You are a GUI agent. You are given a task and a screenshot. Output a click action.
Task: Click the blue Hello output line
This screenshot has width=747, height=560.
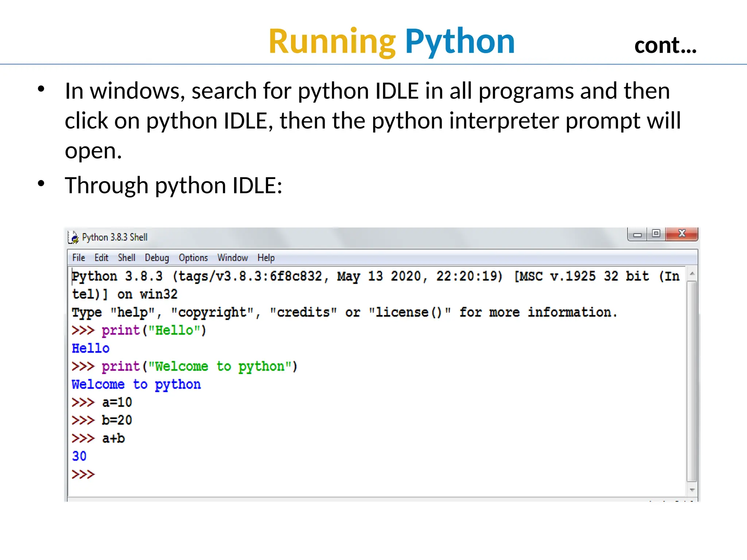[x=90, y=348]
